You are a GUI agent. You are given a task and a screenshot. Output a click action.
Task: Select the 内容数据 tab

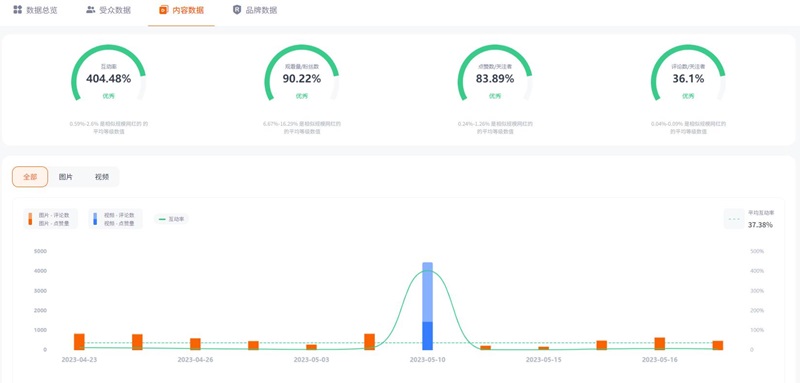pos(181,10)
